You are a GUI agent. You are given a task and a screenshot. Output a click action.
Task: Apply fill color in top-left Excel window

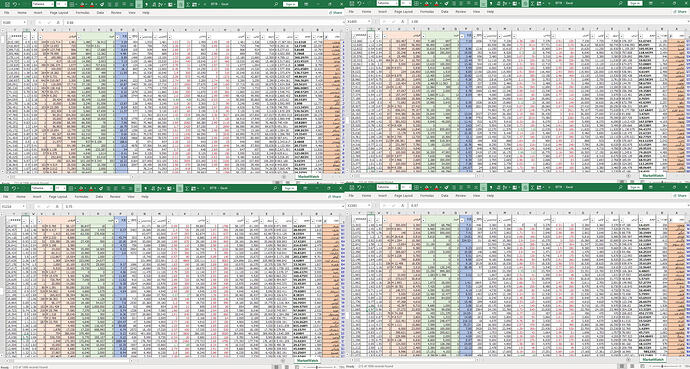(x=82, y=4)
